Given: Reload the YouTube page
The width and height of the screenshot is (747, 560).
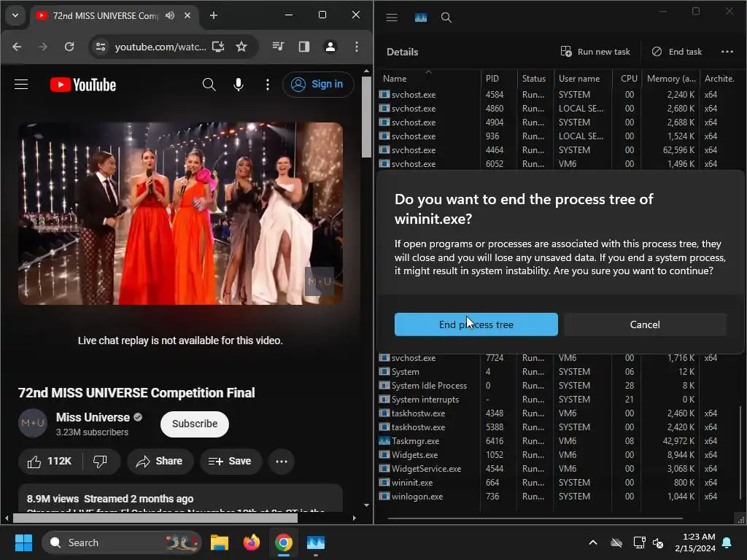Looking at the screenshot, I should [69, 47].
